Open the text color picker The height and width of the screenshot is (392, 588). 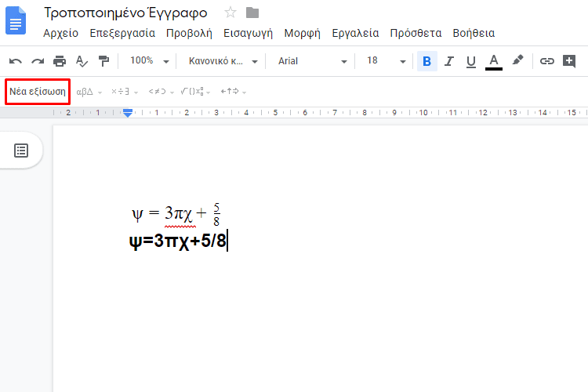[494, 61]
